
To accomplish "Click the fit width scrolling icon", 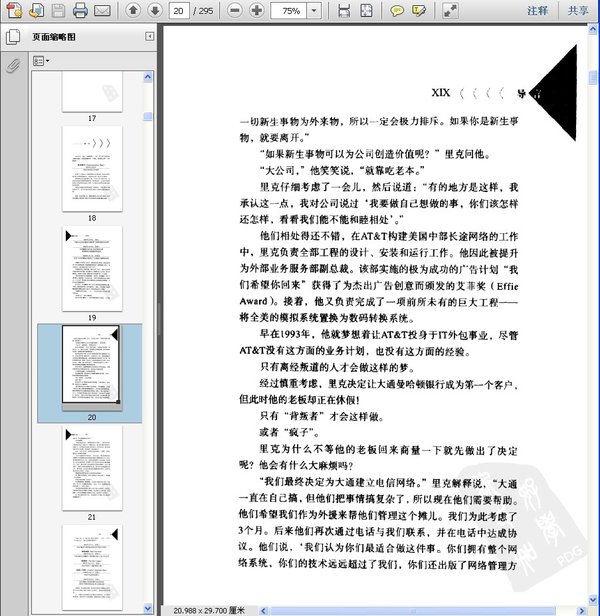I will 344,11.
